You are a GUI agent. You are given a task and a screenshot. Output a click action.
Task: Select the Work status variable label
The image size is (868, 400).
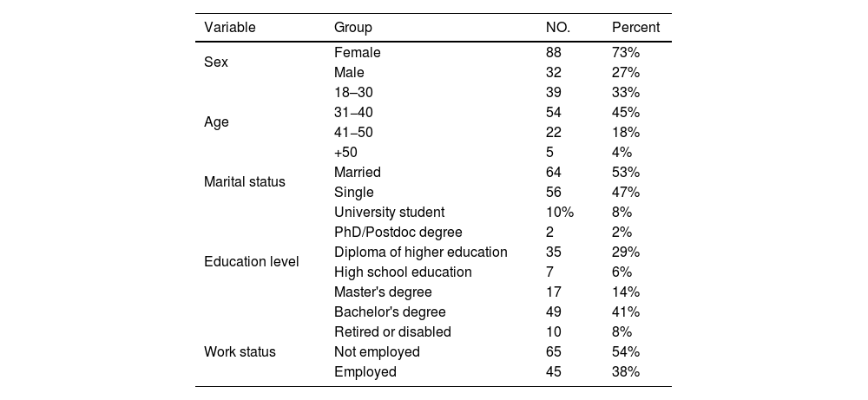(240, 352)
